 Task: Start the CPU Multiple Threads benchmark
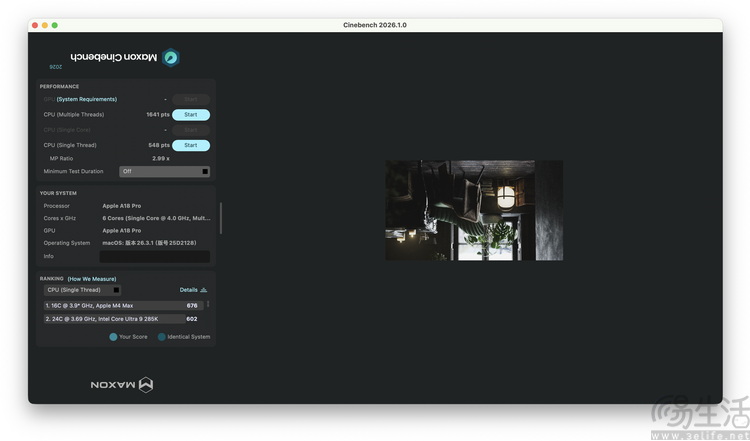(190, 115)
